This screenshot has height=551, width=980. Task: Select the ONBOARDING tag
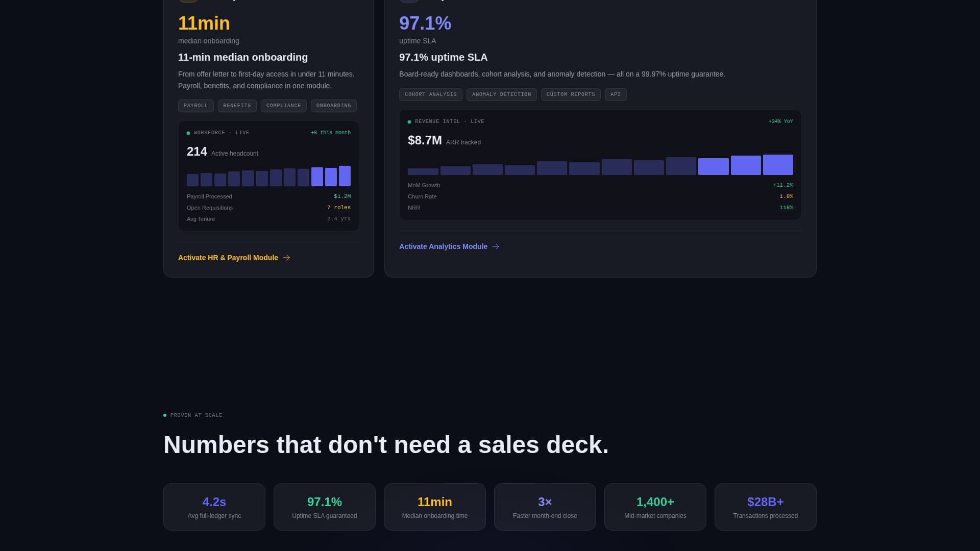(334, 106)
